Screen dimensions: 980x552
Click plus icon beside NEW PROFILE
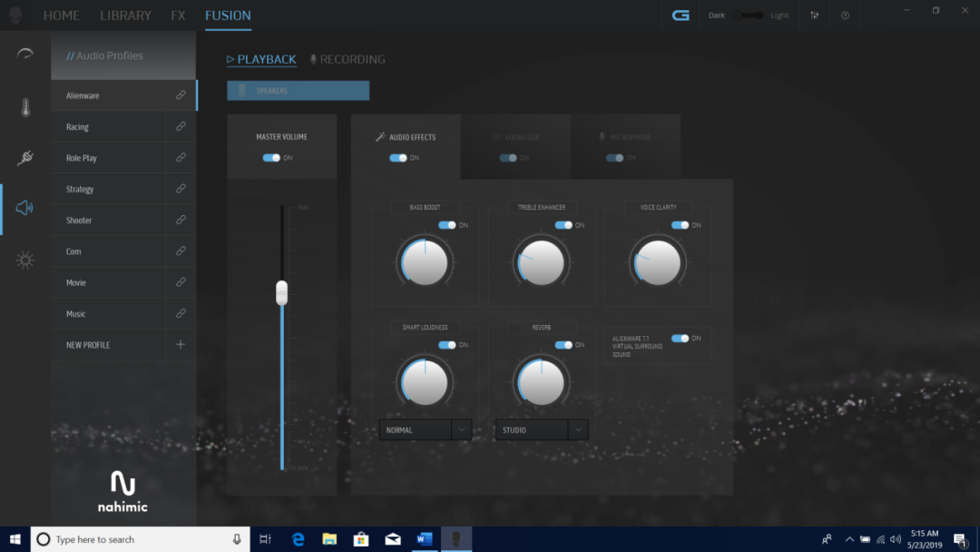coord(181,344)
